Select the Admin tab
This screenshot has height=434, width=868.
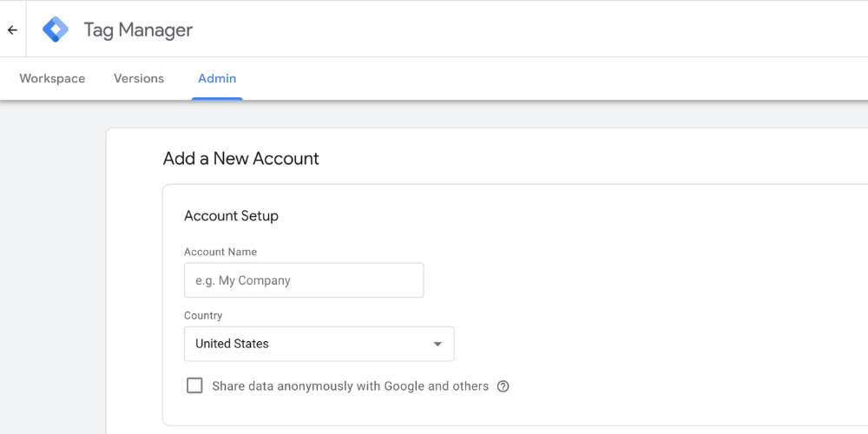tap(217, 79)
